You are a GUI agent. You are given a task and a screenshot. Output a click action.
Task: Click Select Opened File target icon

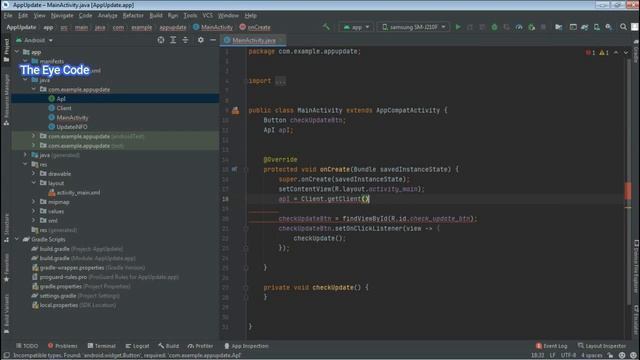click(161, 40)
